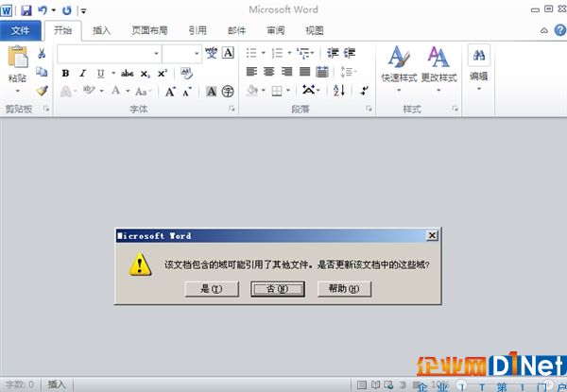Open the font name combo box dropdown
Screen dimensions: 567x392
[x=156, y=54]
